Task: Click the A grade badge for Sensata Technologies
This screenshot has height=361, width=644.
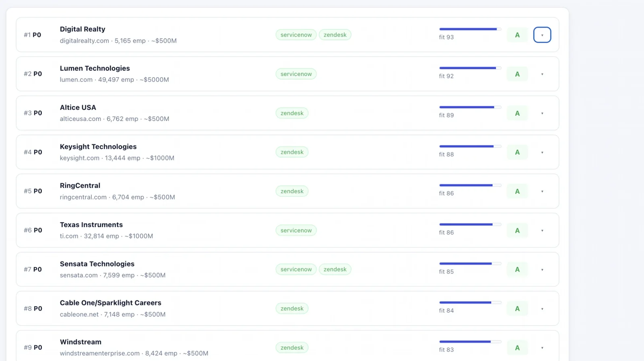Action: [x=517, y=269]
